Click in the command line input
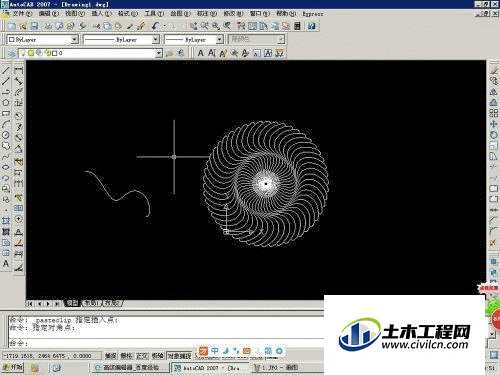Image resolution: width=500 pixels, height=375 pixels. pos(167,343)
